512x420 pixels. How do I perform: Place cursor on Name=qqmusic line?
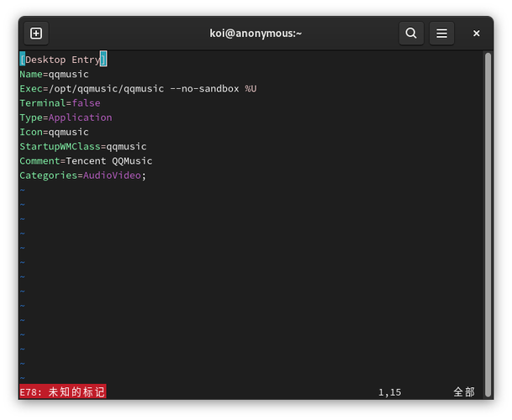pyautogui.click(x=54, y=75)
